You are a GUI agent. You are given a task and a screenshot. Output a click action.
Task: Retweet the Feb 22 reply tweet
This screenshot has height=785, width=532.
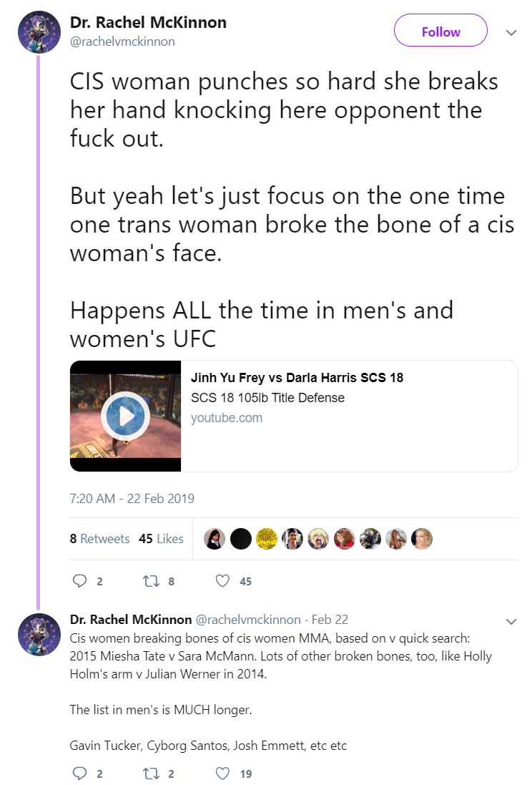click(151, 773)
